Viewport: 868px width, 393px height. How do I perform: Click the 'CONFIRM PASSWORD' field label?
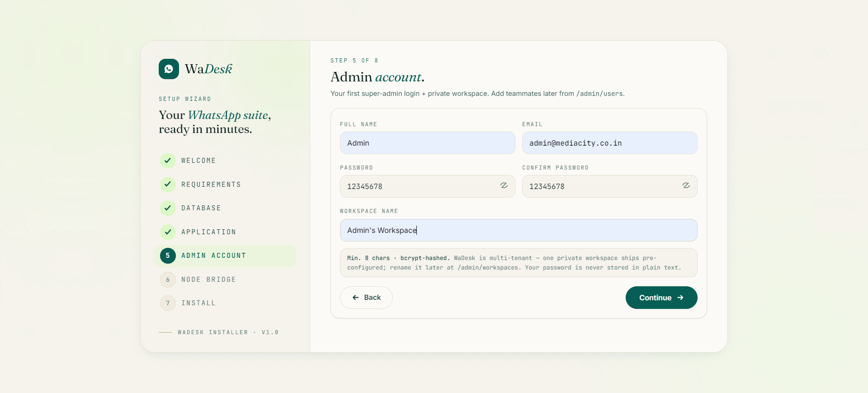click(555, 168)
